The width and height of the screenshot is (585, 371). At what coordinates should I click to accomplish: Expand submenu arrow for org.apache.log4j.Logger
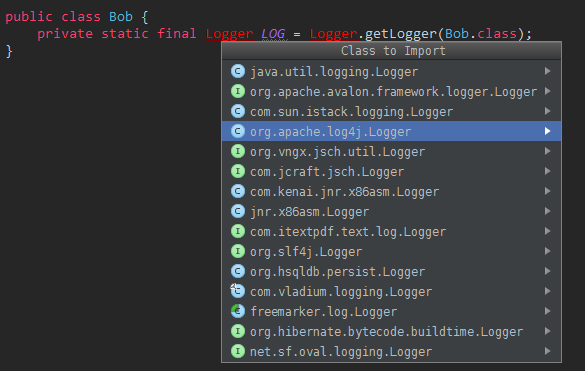pos(547,131)
